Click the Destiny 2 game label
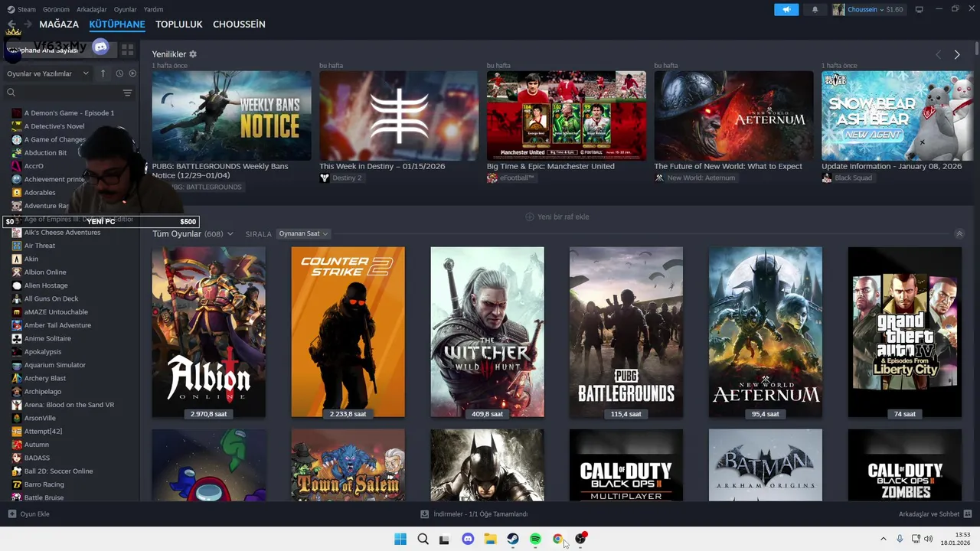Screen dimensions: 980x551 [341, 178]
